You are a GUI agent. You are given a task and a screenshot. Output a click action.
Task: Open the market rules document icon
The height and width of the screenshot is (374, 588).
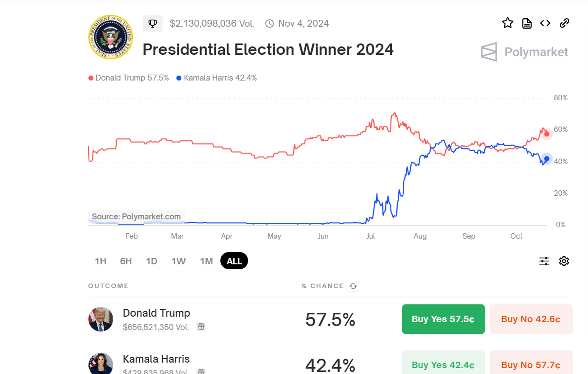(527, 23)
